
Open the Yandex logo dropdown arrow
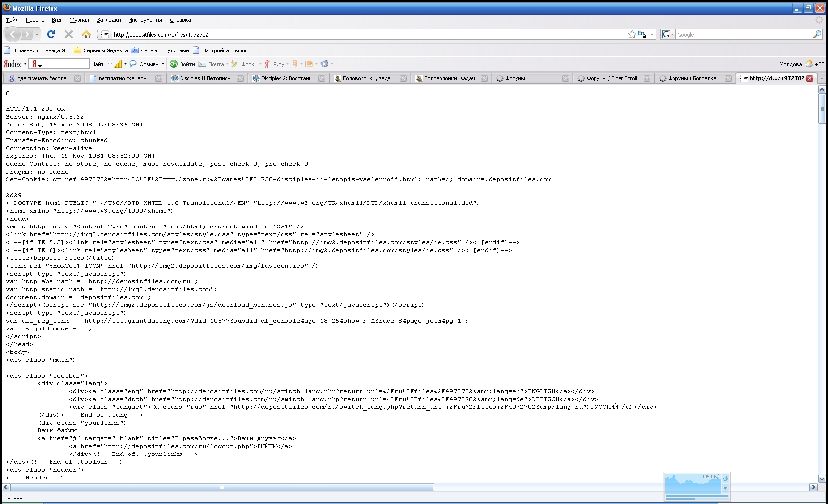pyautogui.click(x=25, y=64)
